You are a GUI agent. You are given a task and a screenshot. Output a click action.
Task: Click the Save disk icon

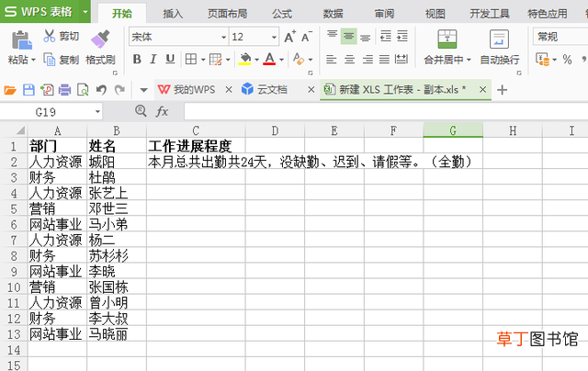click(x=28, y=90)
